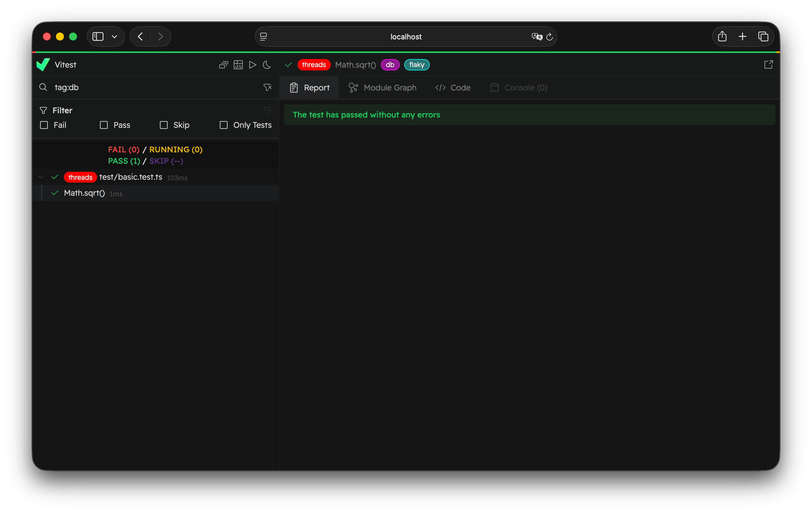Enable the Only Tests checkbox
This screenshot has width=812, height=513.
coord(223,125)
